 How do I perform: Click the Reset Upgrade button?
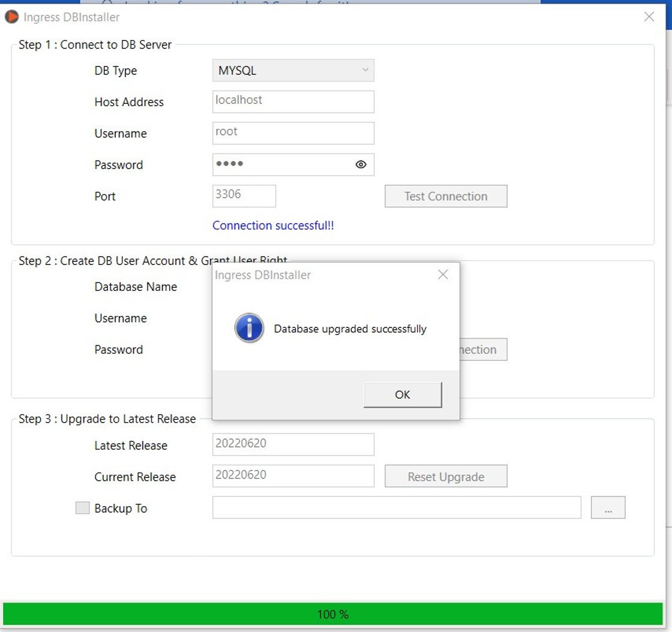[x=446, y=476]
